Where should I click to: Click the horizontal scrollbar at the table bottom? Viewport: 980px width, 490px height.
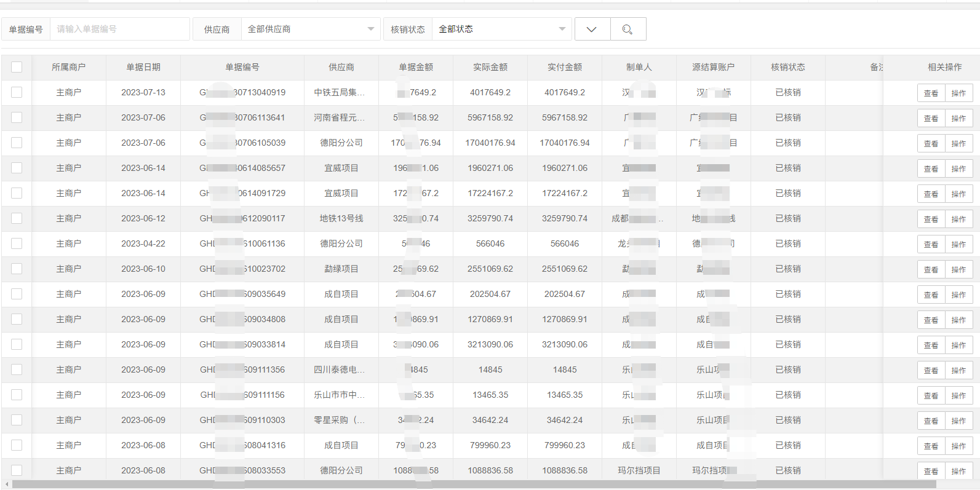[x=474, y=484]
